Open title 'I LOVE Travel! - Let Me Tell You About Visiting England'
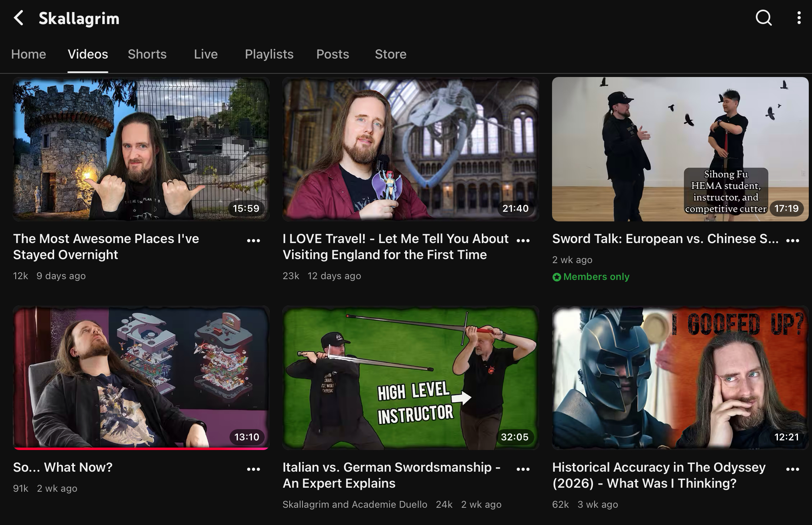 click(396, 247)
